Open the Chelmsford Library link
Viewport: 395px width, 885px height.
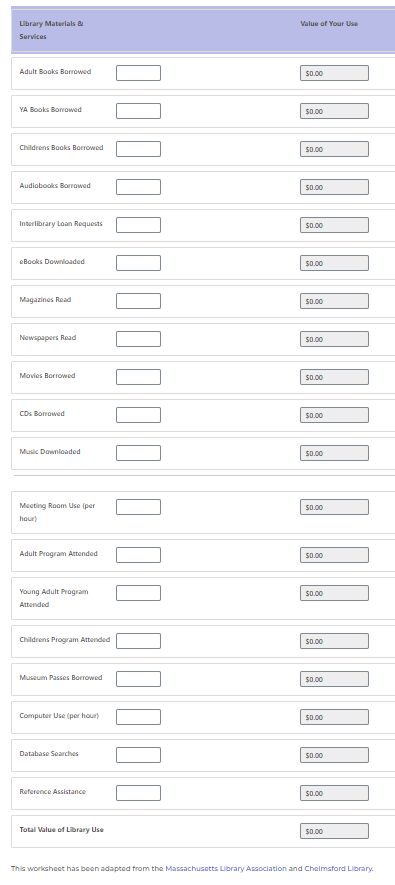tap(338, 869)
